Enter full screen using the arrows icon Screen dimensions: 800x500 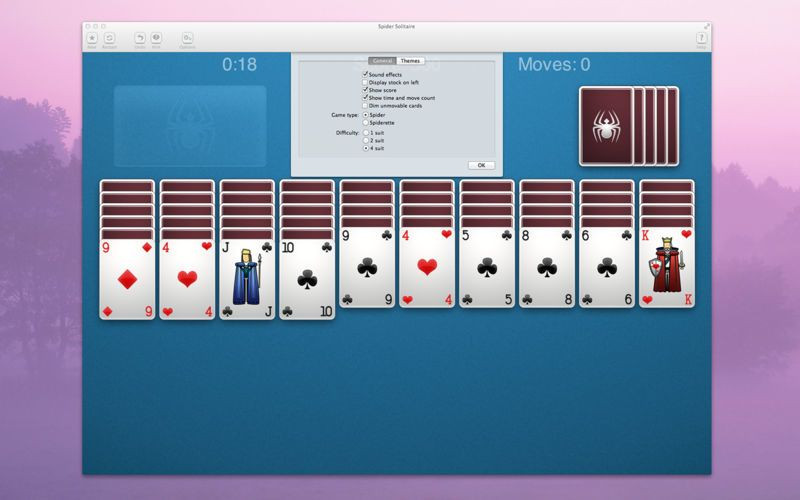tap(707, 26)
